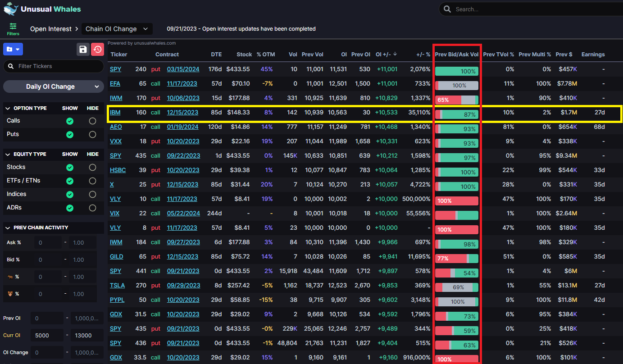This screenshot has width=623, height=364.
Task: Open the AEO ticker link
Action: [x=116, y=127]
